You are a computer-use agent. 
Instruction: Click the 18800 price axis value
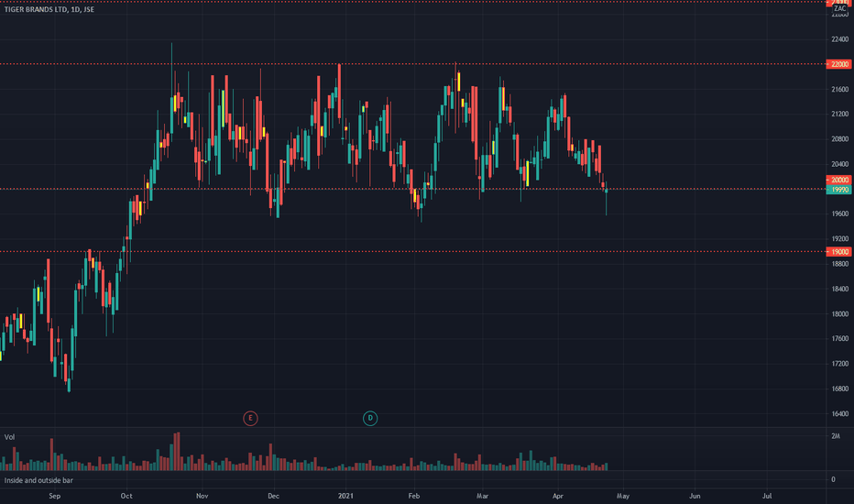[840, 264]
